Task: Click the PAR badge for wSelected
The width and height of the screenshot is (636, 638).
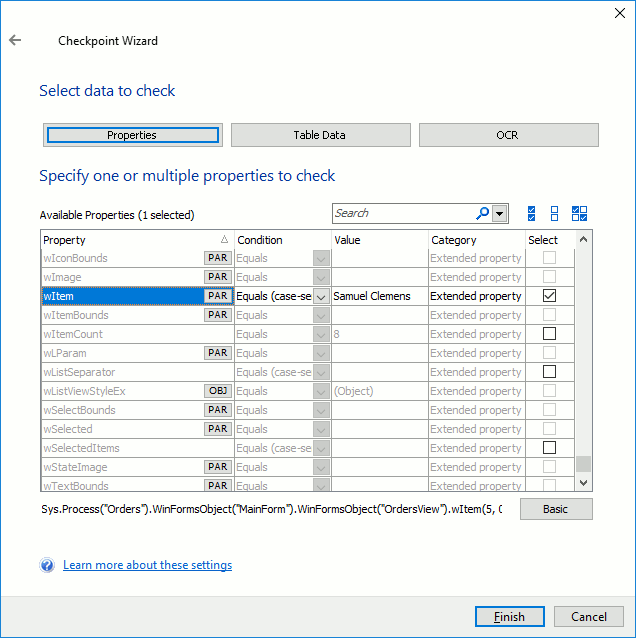Action: pos(218,429)
